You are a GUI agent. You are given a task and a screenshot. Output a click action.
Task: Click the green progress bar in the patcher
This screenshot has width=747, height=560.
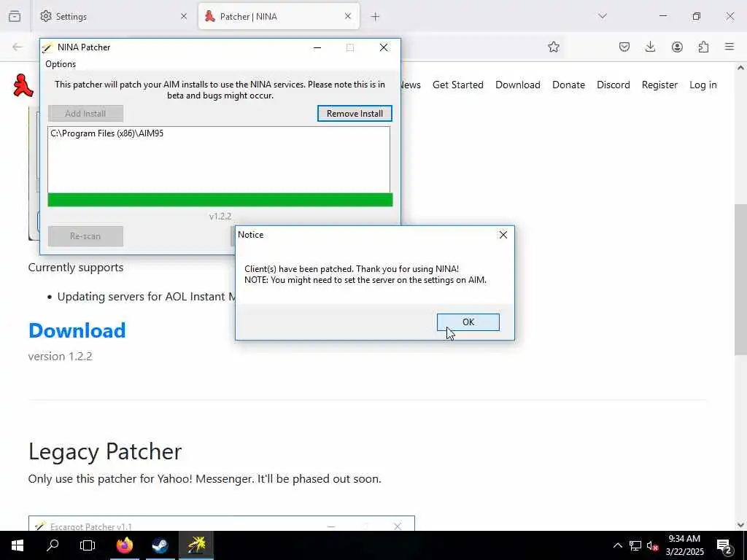coord(220,200)
